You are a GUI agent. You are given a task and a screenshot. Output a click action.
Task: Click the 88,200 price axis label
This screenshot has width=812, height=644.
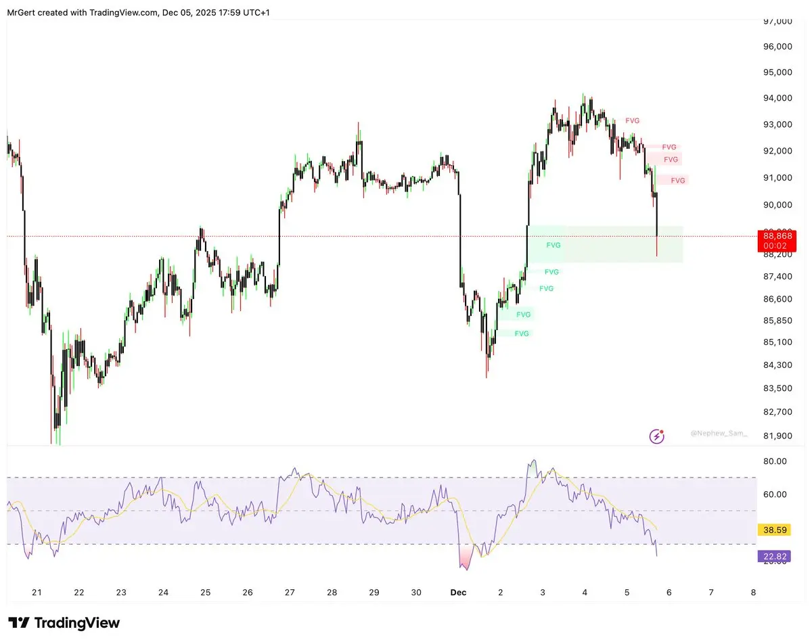tap(777, 254)
